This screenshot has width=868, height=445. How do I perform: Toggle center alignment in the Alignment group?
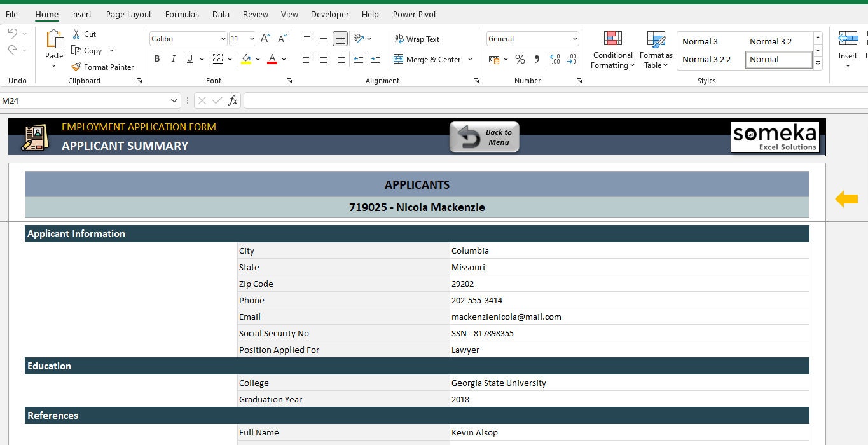pos(323,59)
